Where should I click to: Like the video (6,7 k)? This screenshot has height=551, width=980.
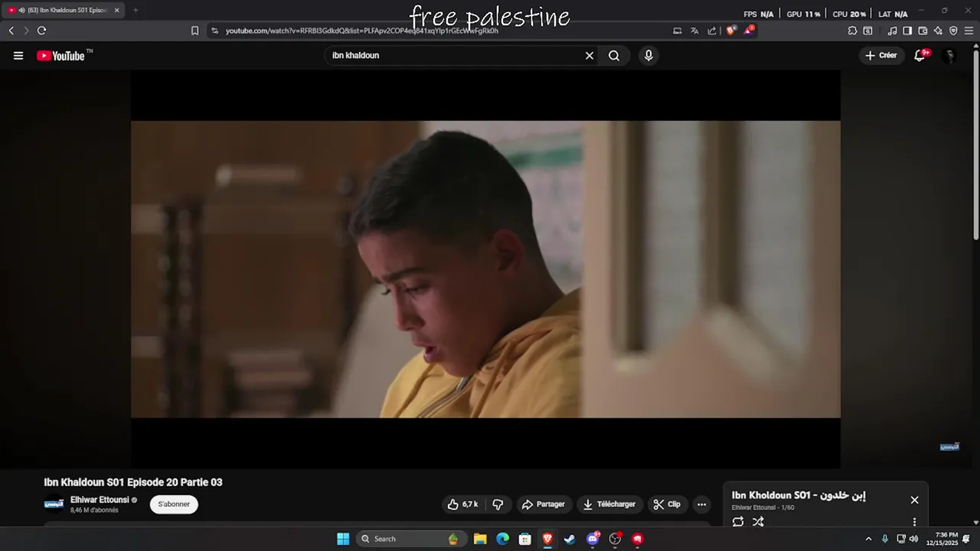click(x=463, y=504)
